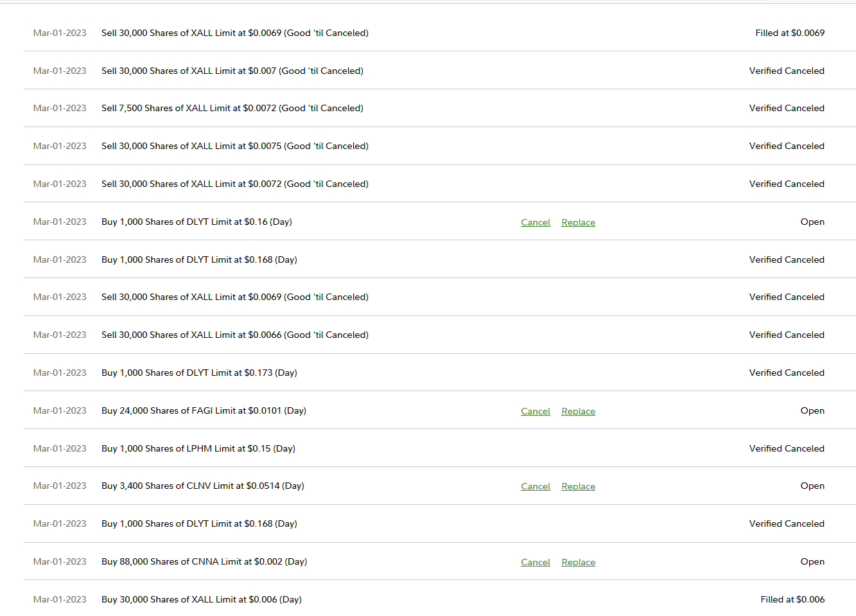Select the DLYT buy order at $0.173
This screenshot has width=856, height=616.
click(199, 373)
